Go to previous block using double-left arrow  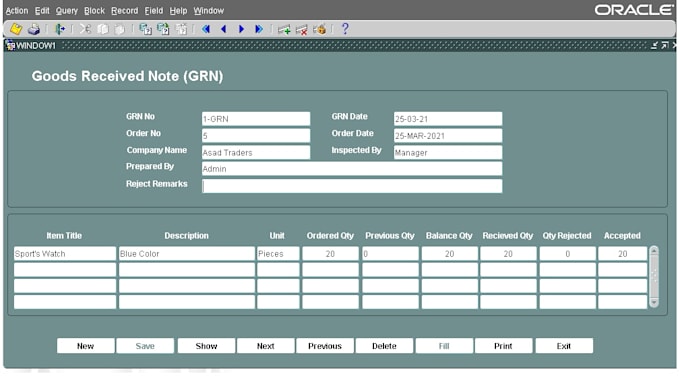206,29
